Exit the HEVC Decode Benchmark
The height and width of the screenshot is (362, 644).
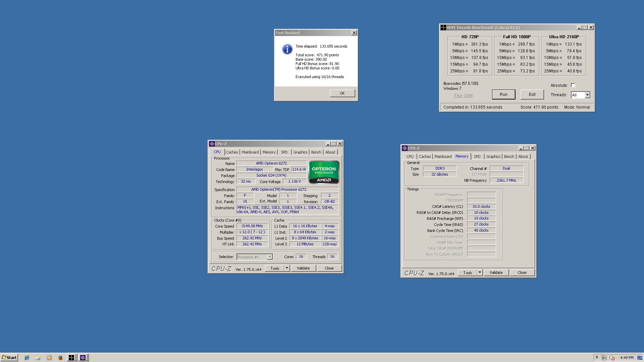(532, 95)
